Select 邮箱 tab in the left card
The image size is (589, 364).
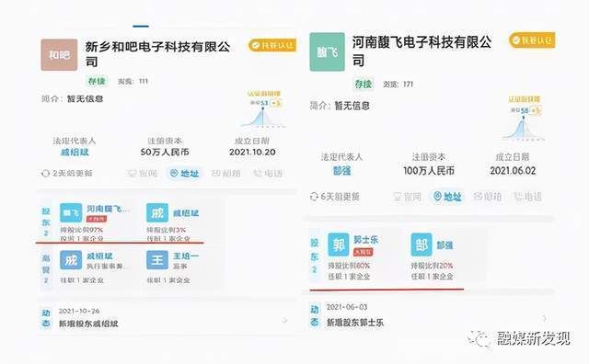[x=225, y=174]
